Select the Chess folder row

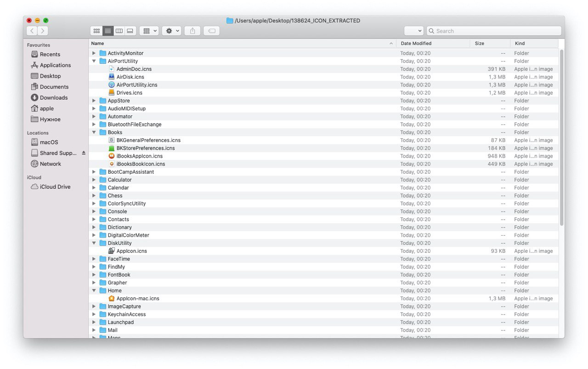tap(323, 195)
